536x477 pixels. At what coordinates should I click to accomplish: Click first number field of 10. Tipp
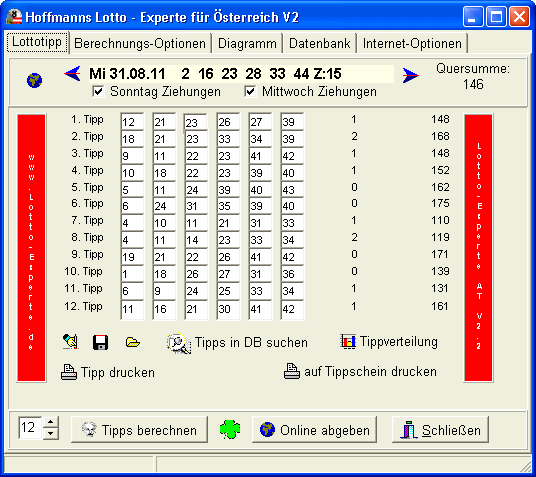132,274
